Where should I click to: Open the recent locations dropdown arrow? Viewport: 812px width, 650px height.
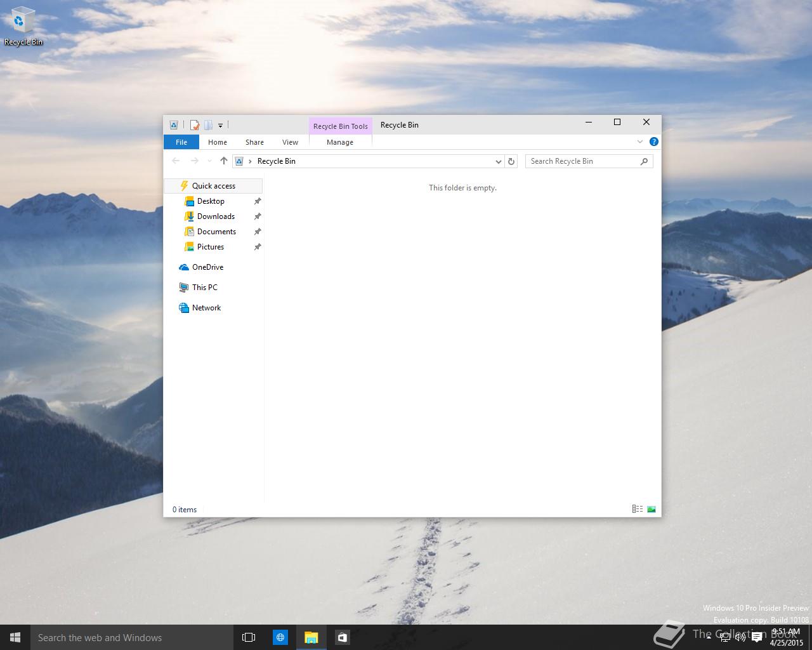tap(209, 161)
